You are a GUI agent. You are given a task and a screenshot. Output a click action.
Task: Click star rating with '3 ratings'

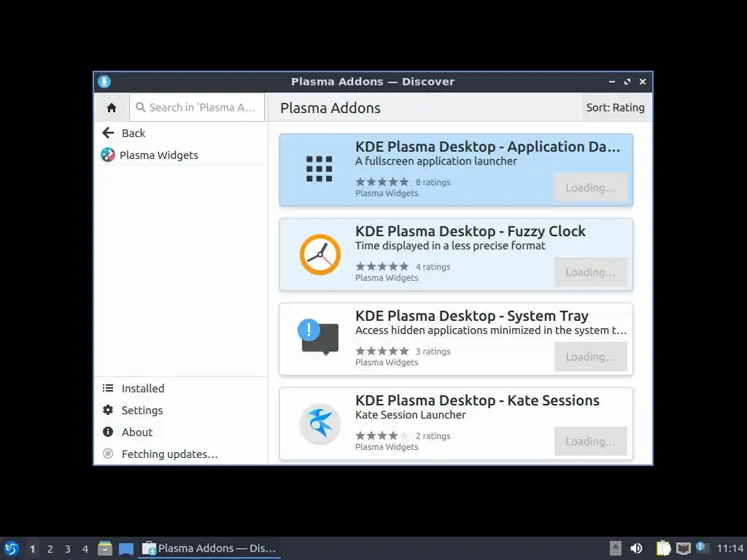click(x=382, y=351)
